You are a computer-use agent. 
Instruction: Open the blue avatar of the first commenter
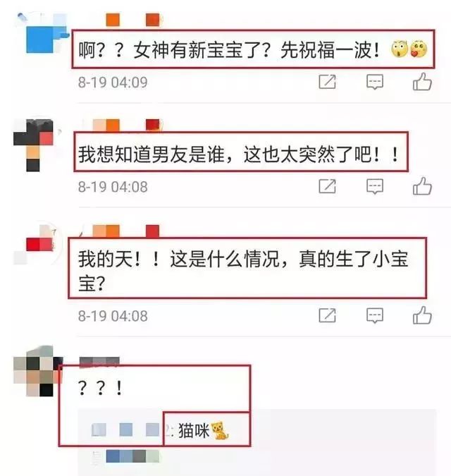point(41,34)
